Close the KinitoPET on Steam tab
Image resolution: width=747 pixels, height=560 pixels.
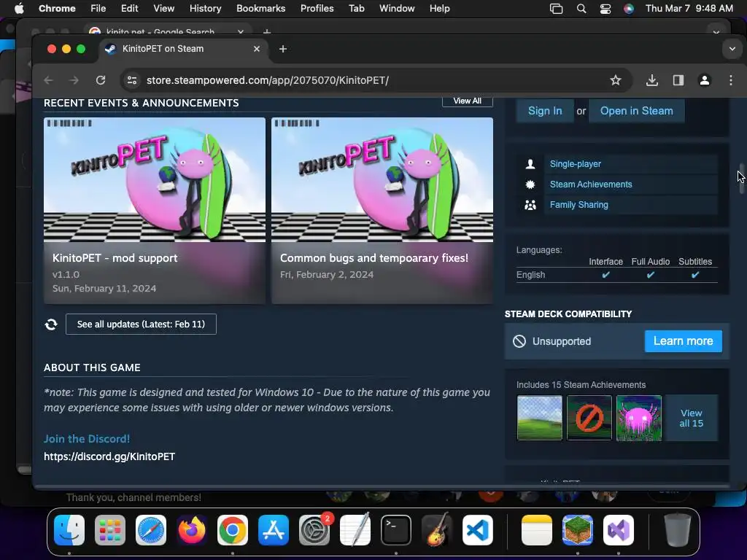click(x=257, y=49)
